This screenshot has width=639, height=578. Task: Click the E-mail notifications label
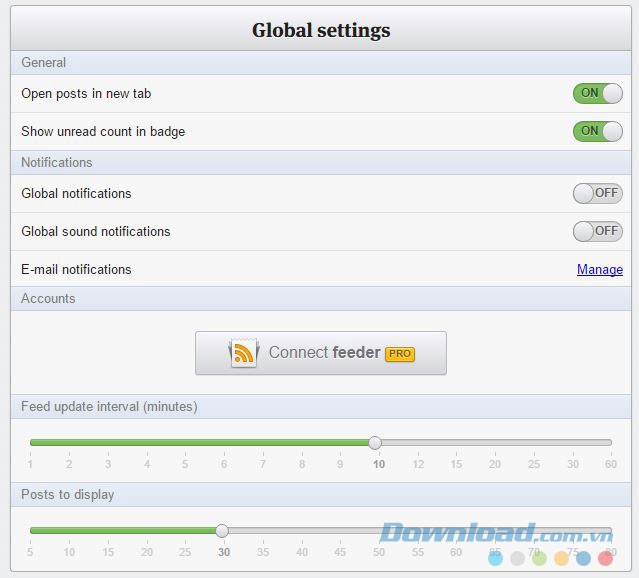(x=76, y=269)
